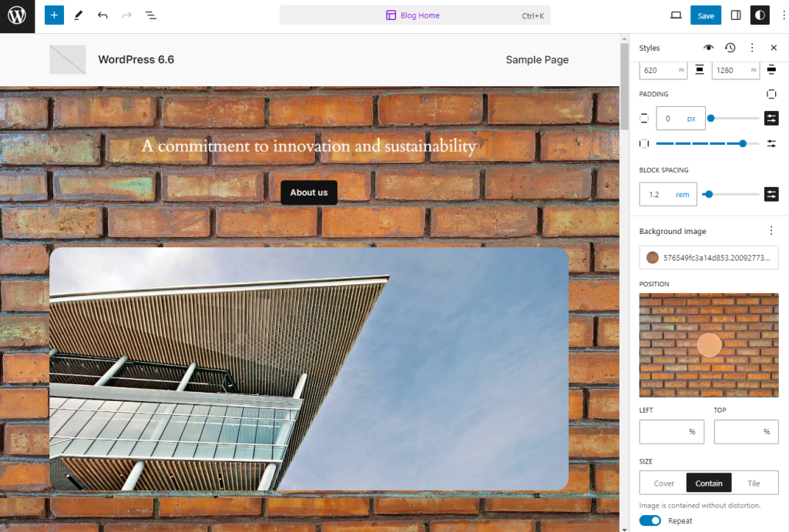Open the WordPress logo menu

17,16
